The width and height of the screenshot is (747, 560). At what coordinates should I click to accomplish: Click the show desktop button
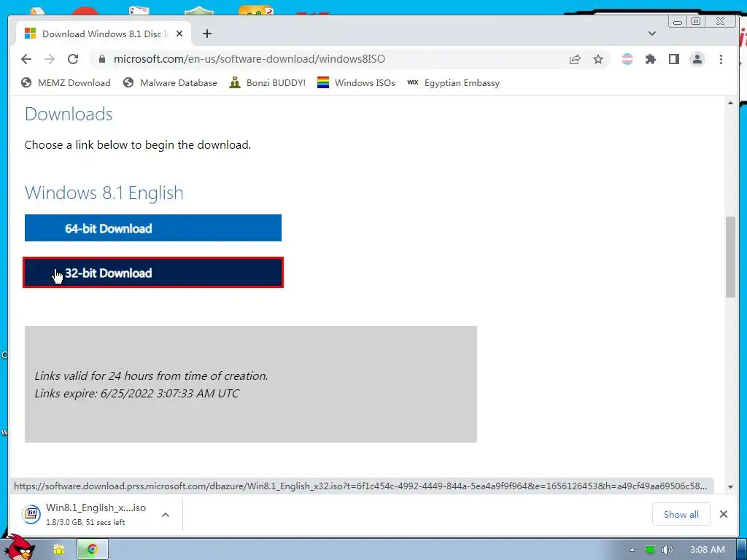coord(741,550)
